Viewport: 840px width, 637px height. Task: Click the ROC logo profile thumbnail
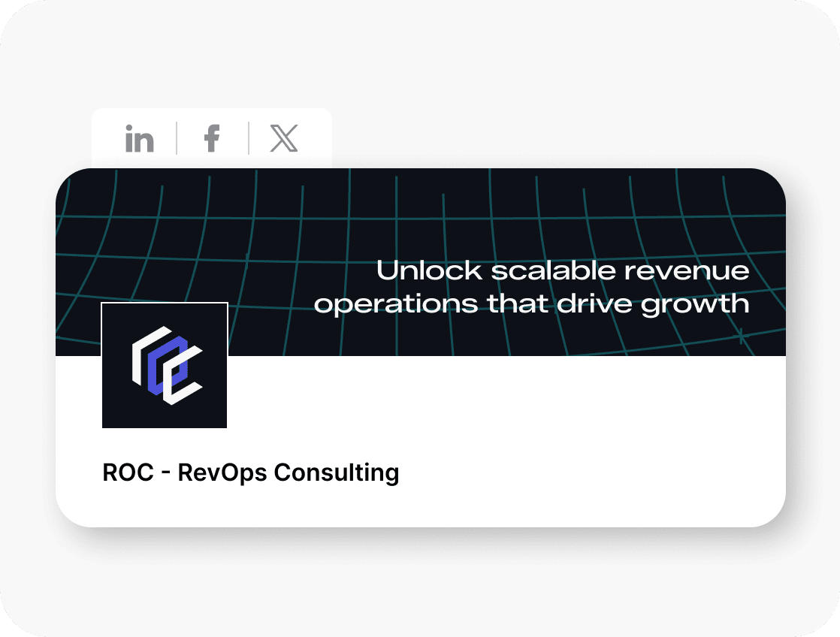click(x=165, y=365)
